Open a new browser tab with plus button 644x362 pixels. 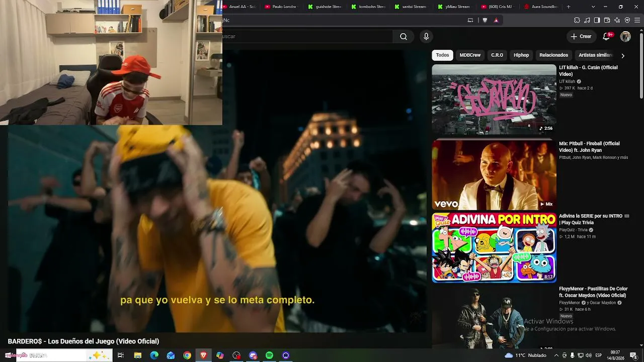click(569, 7)
